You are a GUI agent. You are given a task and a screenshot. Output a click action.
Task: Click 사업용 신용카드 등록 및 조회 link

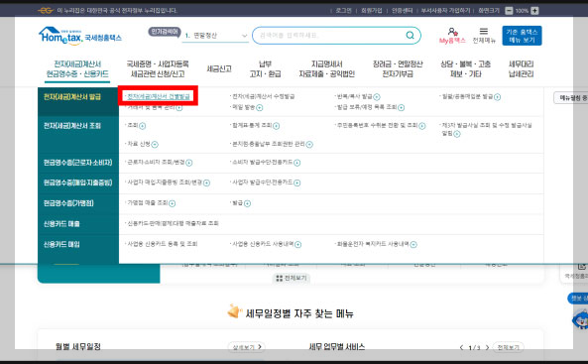[x=163, y=244]
